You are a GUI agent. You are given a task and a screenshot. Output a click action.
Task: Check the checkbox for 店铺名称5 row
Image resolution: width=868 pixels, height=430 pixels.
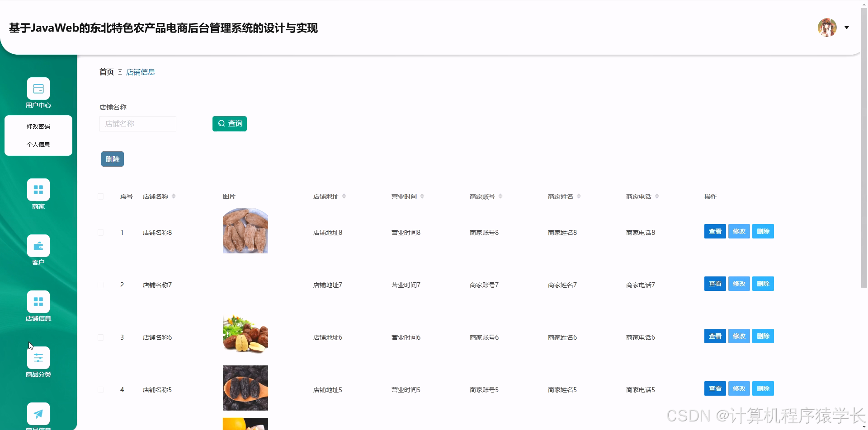click(101, 390)
